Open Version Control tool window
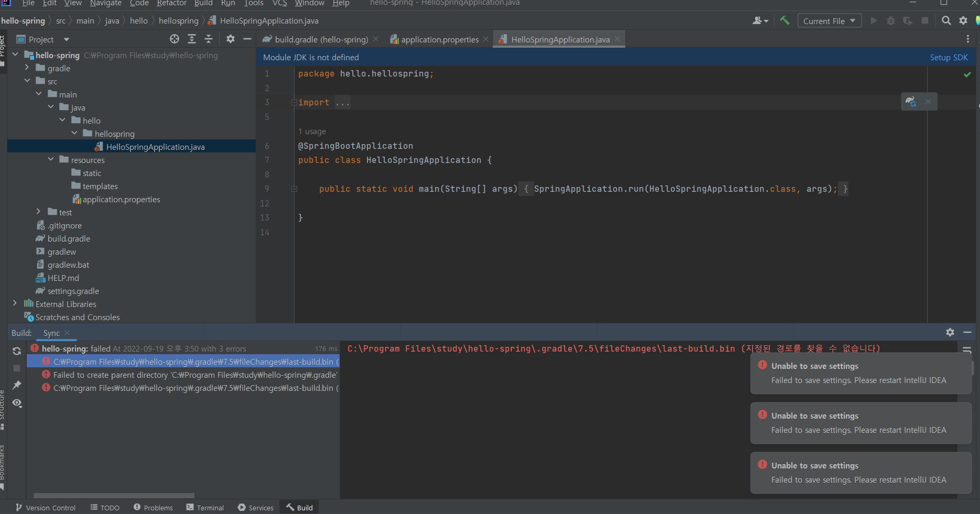Screen dimensions: 980x514 [x=46, y=507]
